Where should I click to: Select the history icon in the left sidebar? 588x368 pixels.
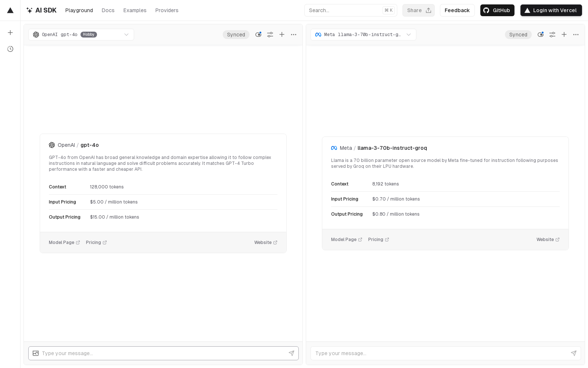[x=10, y=49]
